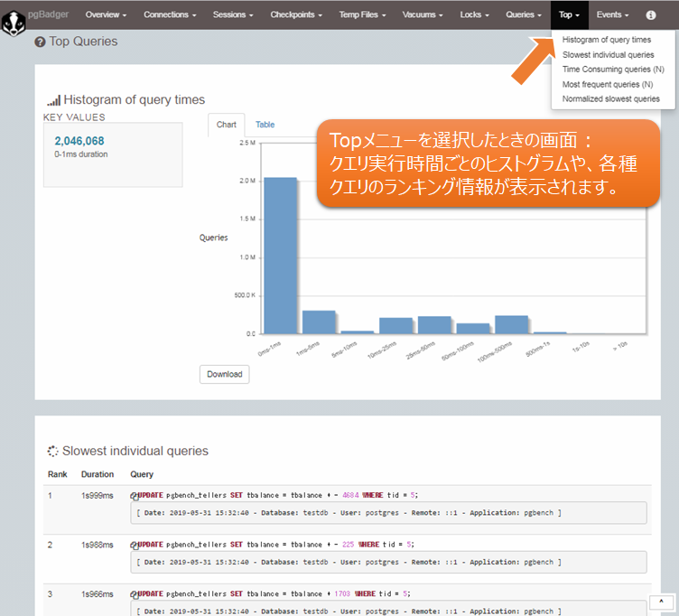
Task: Click the 2,046,068 key value
Action: click(x=79, y=141)
